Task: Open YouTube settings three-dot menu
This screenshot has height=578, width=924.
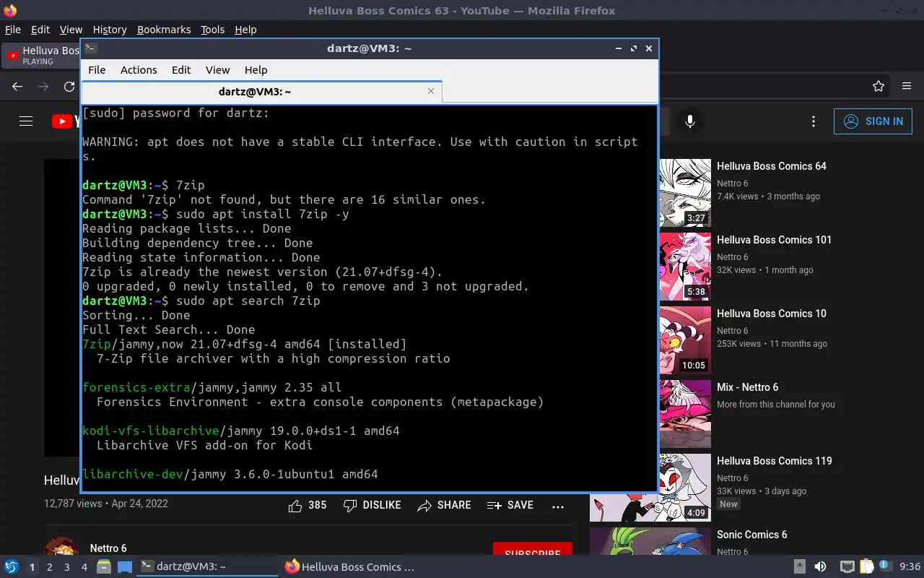Action: coord(814,121)
